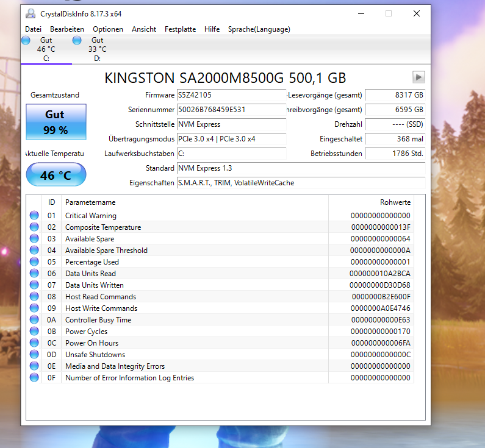Click the Übertragungsmodus PCIe field
The image size is (485, 448).
coord(231,139)
